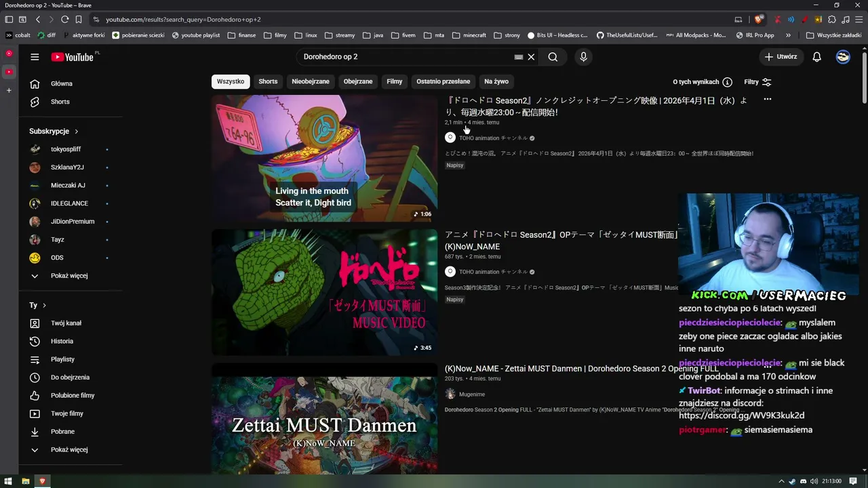The height and width of the screenshot is (488, 868).
Task: Open the IDLEGLANCE subscription channel
Action: [71, 203]
